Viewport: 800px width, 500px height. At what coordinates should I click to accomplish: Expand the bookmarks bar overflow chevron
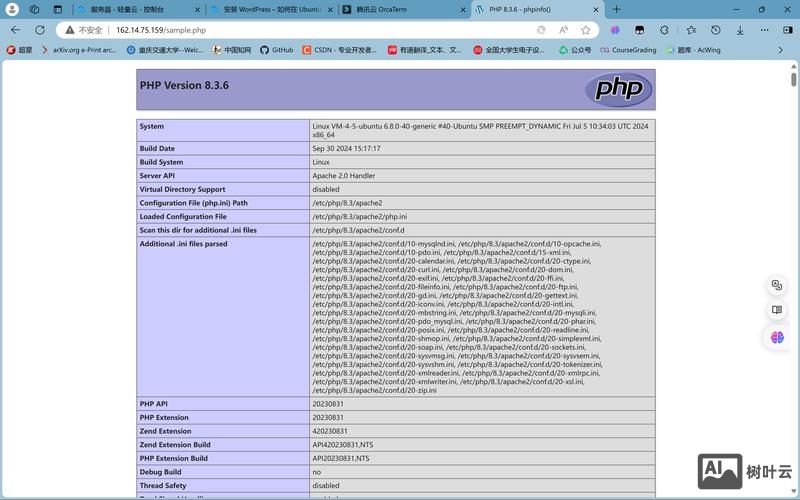[781, 50]
